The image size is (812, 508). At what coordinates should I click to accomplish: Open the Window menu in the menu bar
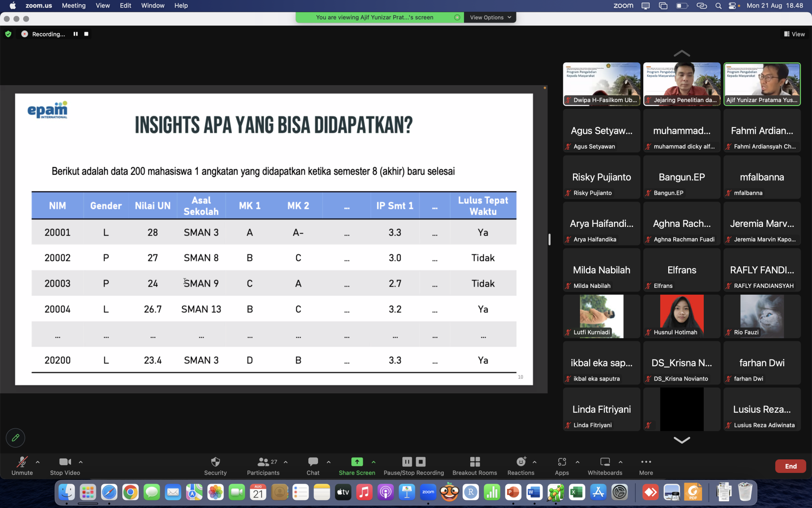153,6
